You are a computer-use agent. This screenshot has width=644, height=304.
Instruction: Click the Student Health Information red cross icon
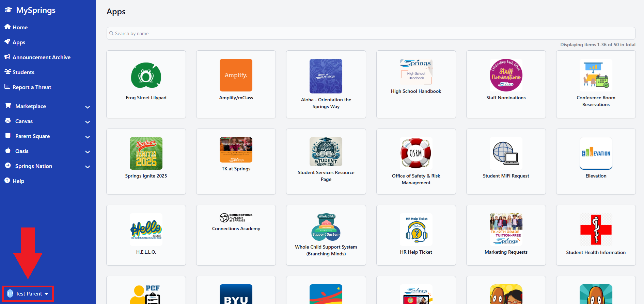point(596,230)
